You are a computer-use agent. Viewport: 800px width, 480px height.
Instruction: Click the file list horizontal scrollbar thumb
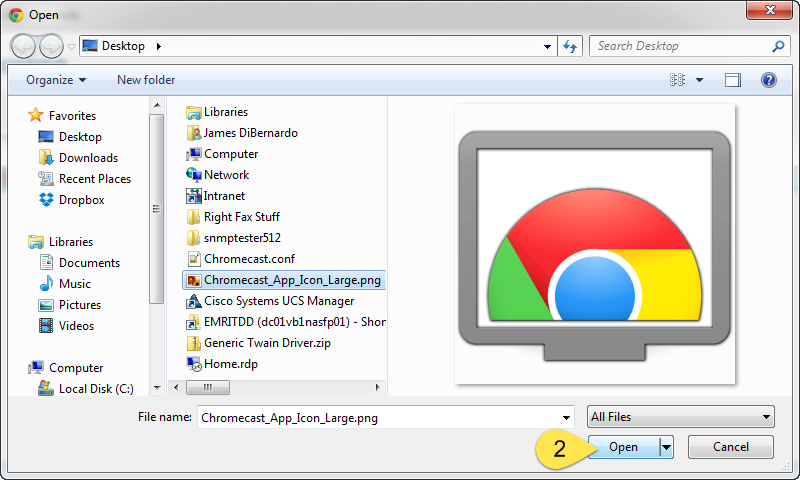[208, 388]
